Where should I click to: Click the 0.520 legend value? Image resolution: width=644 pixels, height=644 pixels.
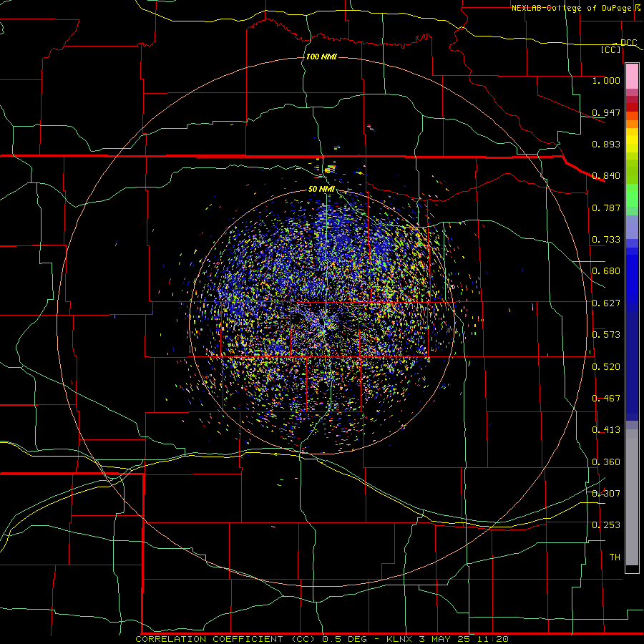tap(606, 367)
